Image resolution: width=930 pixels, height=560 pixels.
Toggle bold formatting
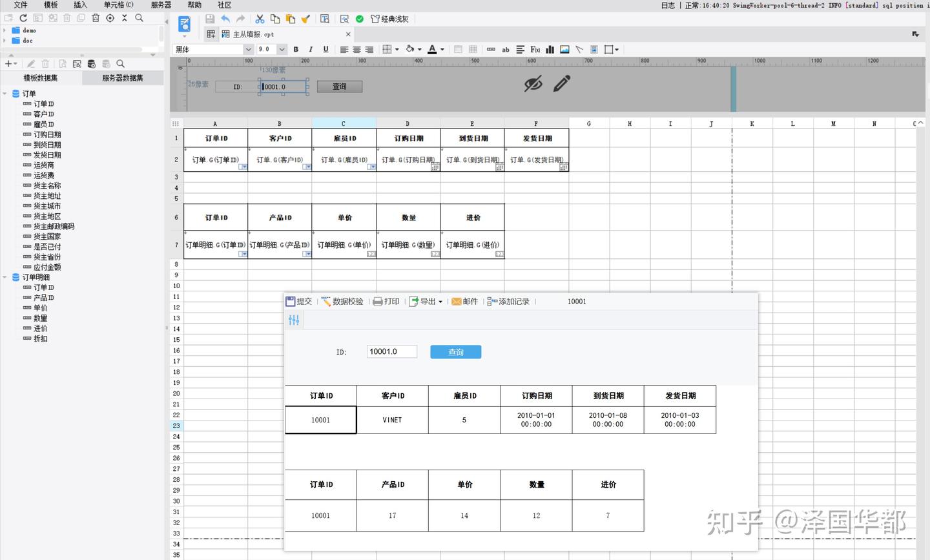tap(296, 50)
